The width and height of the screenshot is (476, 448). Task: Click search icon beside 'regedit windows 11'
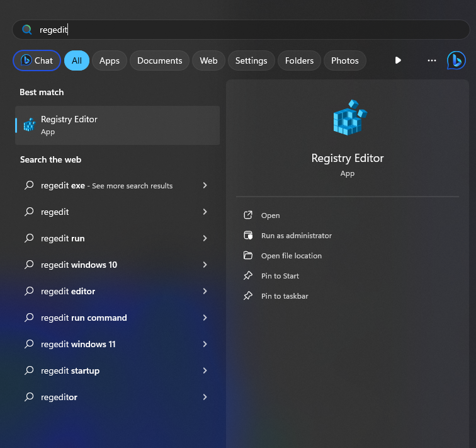[29, 344]
